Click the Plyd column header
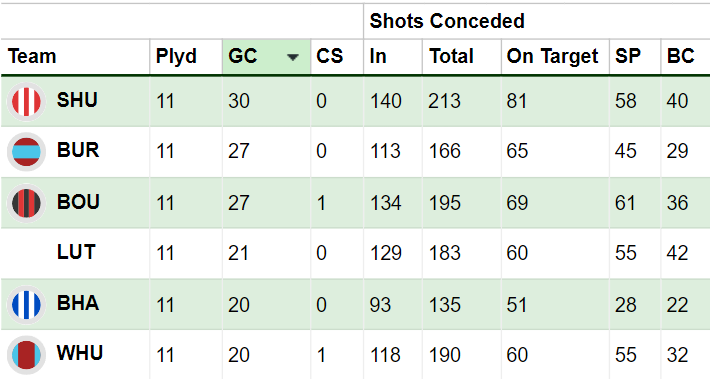This screenshot has width=710, height=383. (x=176, y=57)
